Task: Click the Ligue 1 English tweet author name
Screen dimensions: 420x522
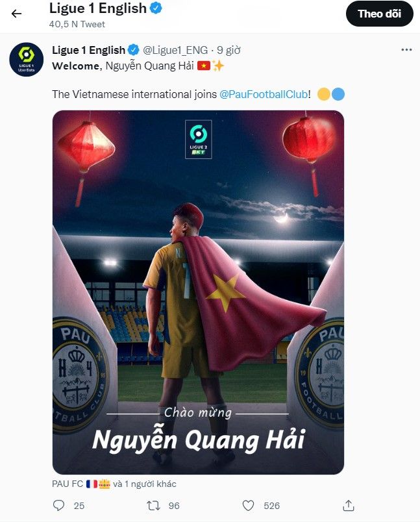Action: tap(88, 50)
